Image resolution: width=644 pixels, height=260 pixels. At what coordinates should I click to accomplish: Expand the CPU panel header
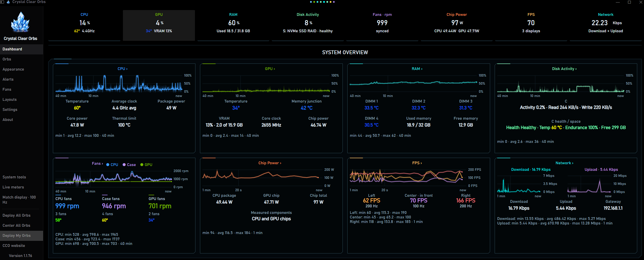point(123,69)
